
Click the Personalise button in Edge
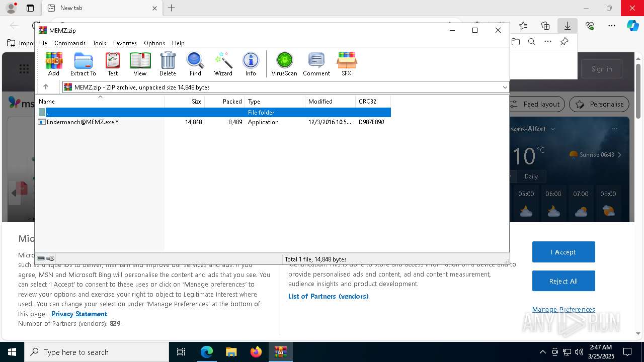click(599, 104)
